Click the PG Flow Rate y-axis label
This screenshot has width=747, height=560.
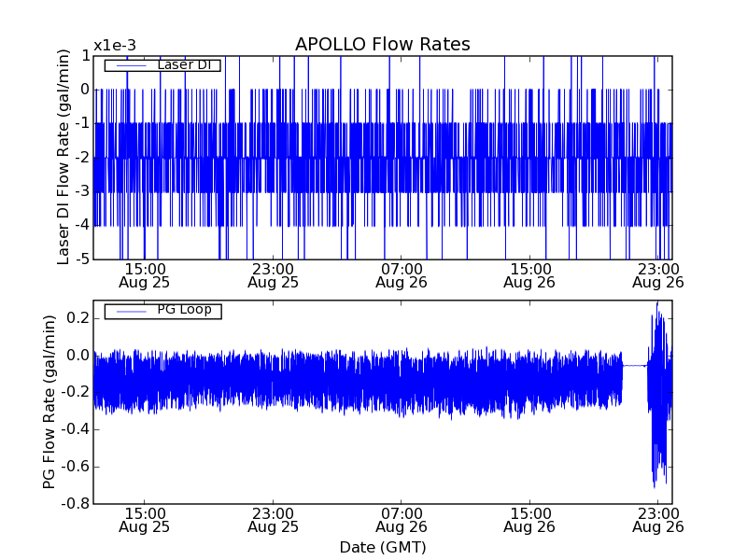coord(49,401)
